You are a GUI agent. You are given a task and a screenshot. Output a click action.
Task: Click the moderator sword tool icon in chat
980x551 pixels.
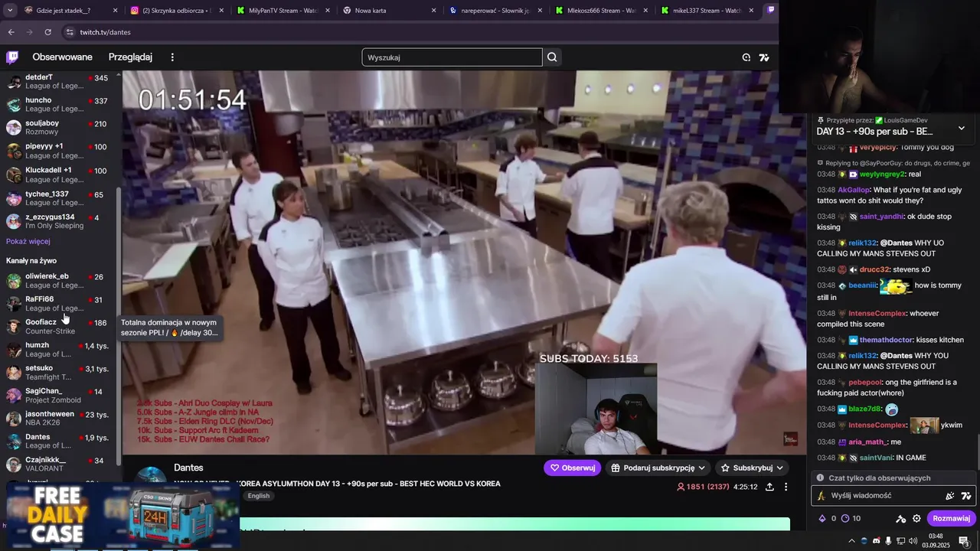(x=900, y=518)
